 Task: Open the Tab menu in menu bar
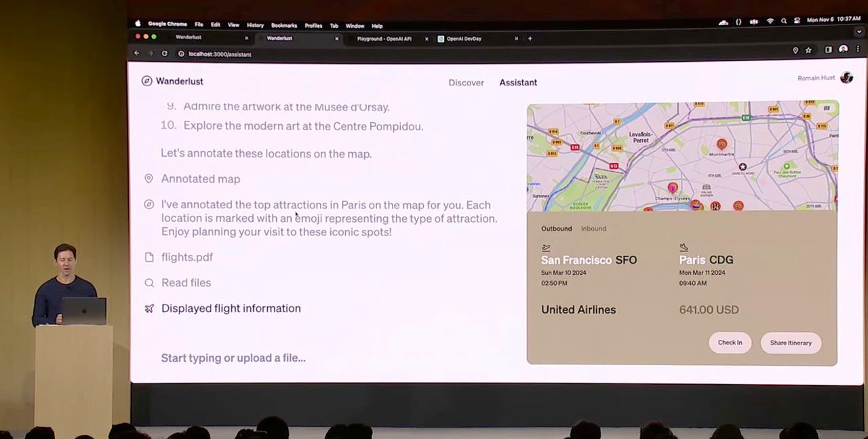(334, 25)
